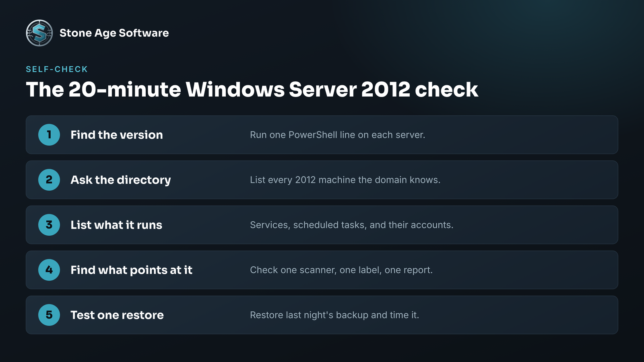Click the number 2 step badge

click(49, 180)
